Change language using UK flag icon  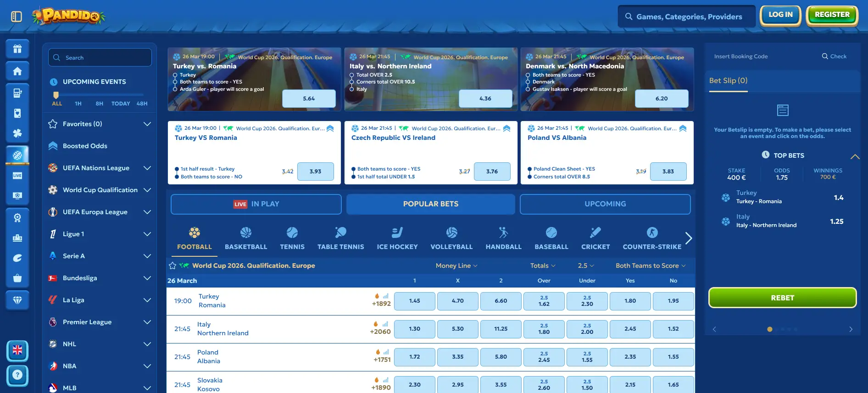(x=17, y=351)
